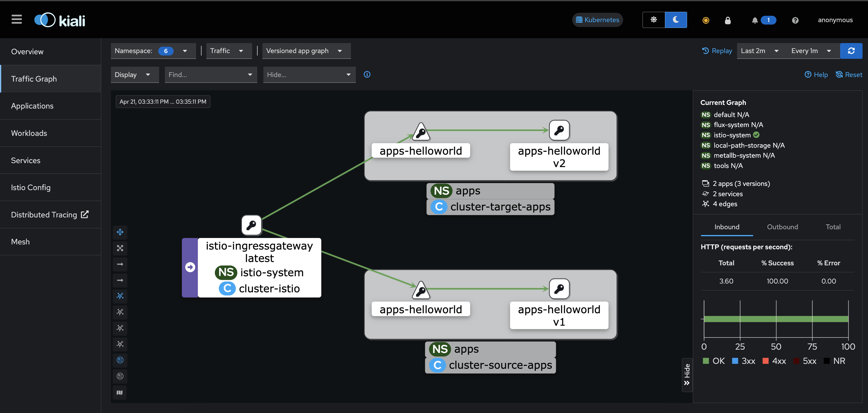Open the Versioned app graph dropdown

coord(306,51)
